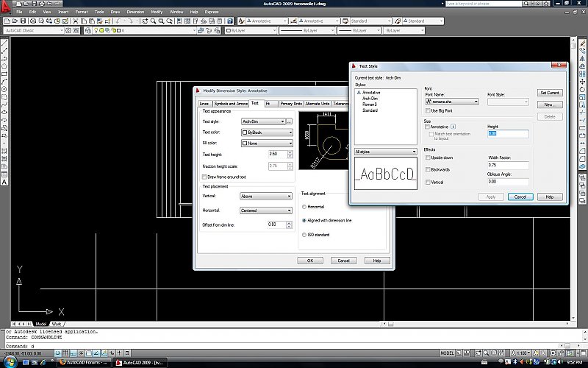Click the Undo arrow icon
Image resolution: width=588 pixels, height=368 pixels.
[x=118, y=21]
